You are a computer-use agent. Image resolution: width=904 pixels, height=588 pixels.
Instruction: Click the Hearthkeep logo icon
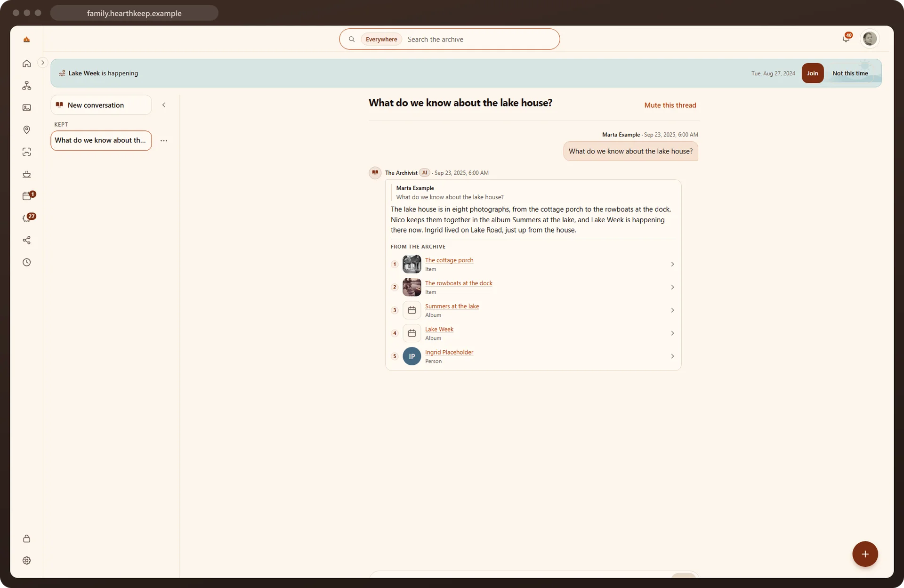[x=27, y=40]
